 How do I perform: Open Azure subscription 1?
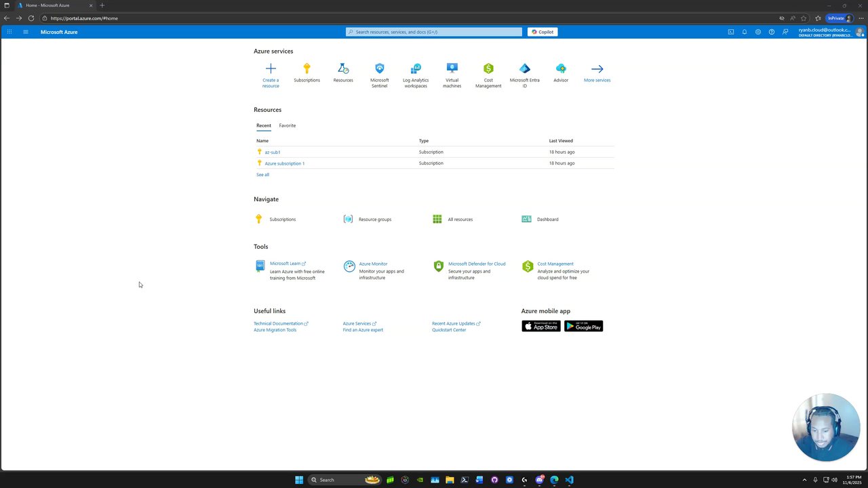285,163
